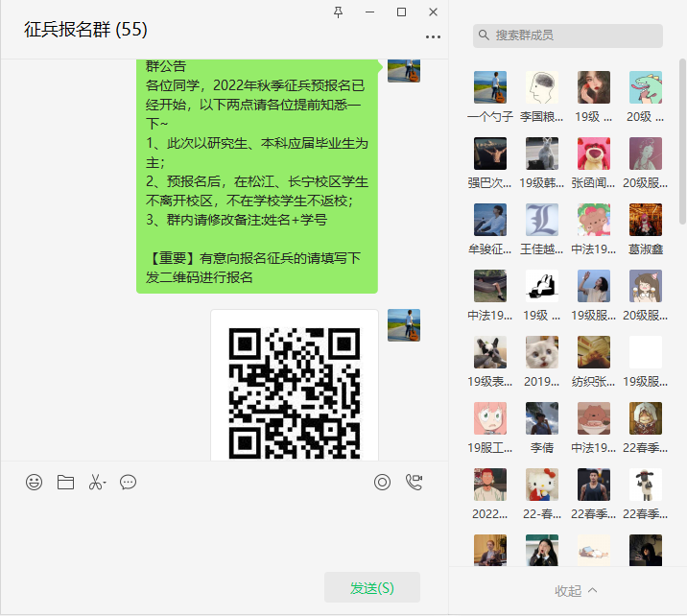Click the sender avatar beside QR code

[x=403, y=325]
